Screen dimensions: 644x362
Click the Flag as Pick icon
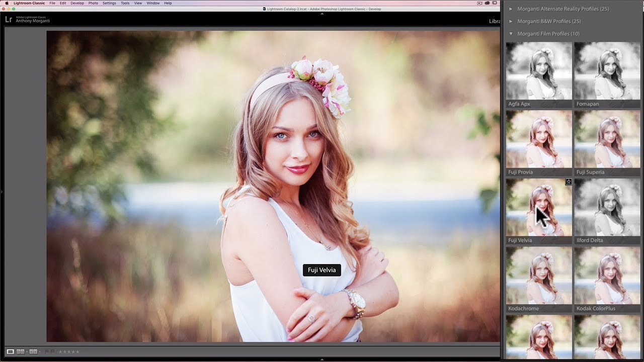(47, 351)
